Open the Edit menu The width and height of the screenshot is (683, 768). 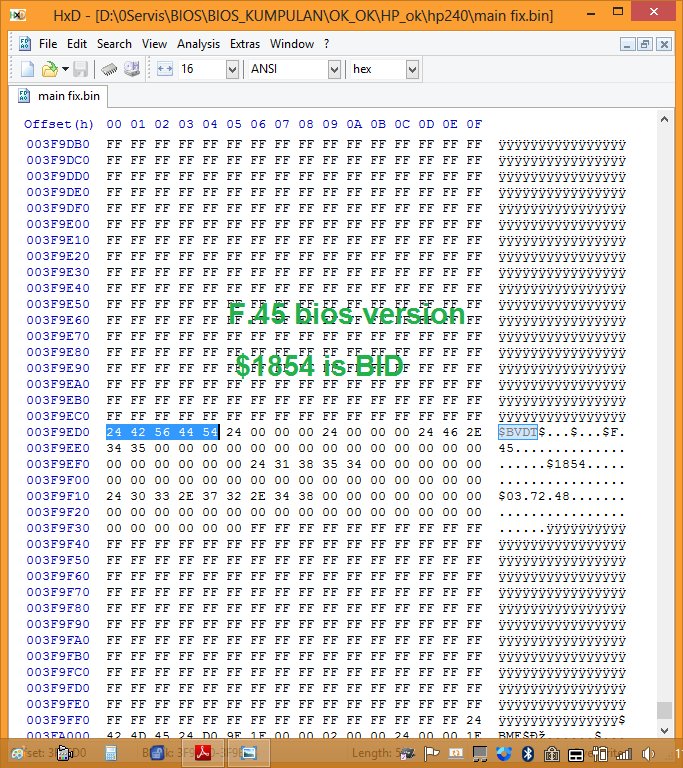77,44
